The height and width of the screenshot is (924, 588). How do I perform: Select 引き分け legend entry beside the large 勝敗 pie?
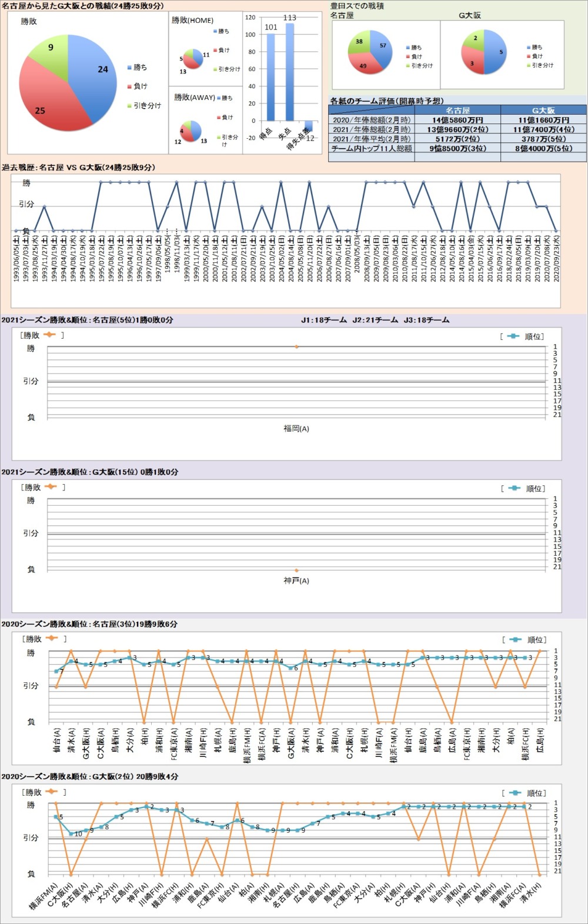pos(144,106)
